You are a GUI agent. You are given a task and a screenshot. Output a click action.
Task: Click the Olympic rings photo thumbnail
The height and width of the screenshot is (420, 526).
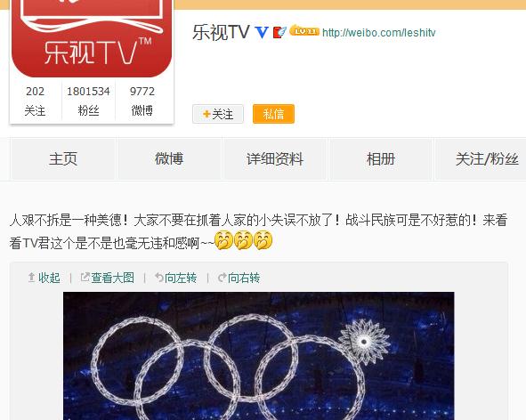coord(259,356)
